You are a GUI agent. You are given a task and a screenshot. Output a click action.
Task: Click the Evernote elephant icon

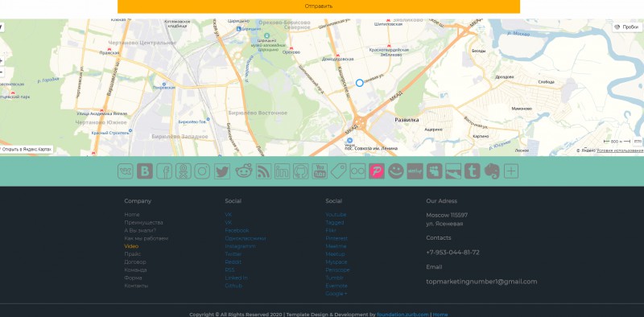pos(492,171)
